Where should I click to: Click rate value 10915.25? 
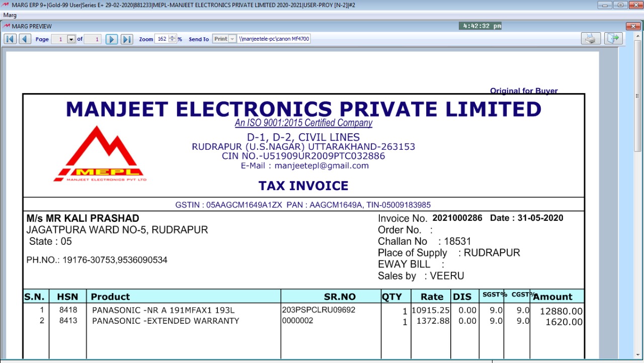point(431,310)
